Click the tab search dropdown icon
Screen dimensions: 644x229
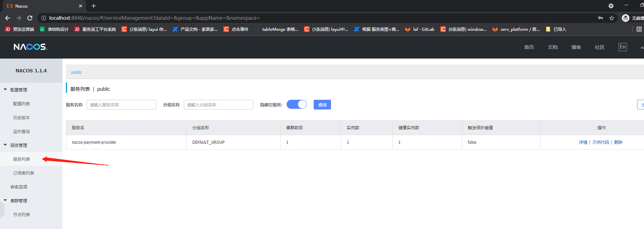coord(611,6)
